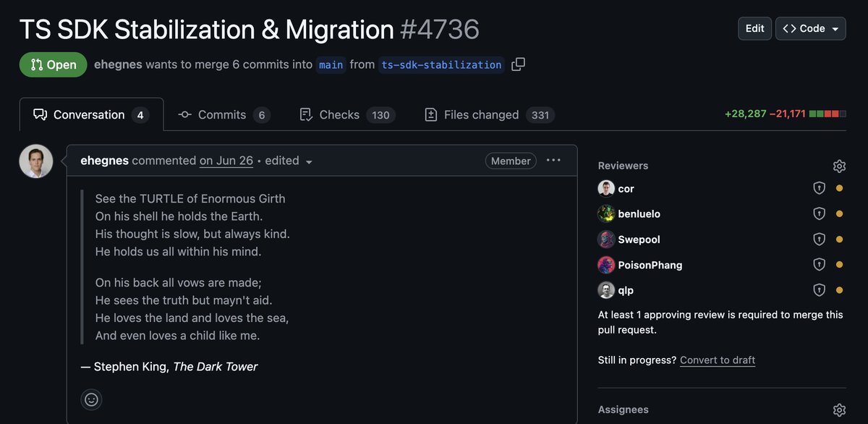Click the pending status dot for PoisonPhang
Viewport: 868px width, 424px height.
[839, 265]
